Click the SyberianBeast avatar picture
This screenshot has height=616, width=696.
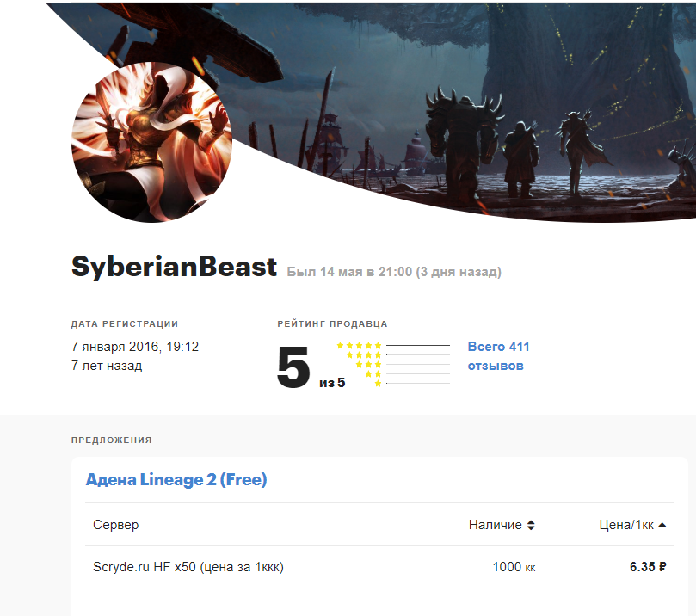pyautogui.click(x=151, y=142)
